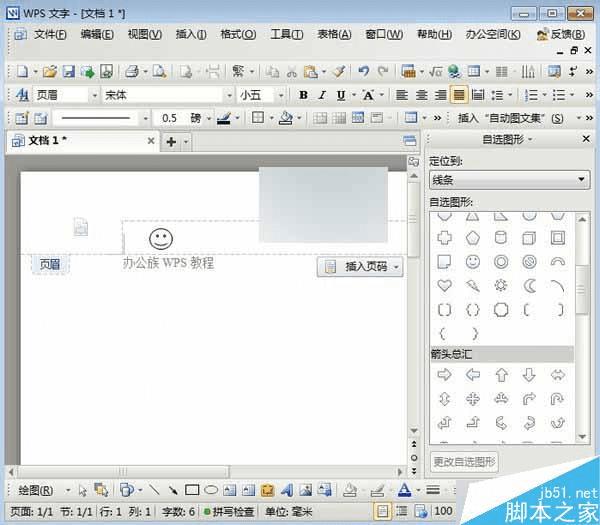
Task: Choose the Line drawing tool
Action: point(154,490)
